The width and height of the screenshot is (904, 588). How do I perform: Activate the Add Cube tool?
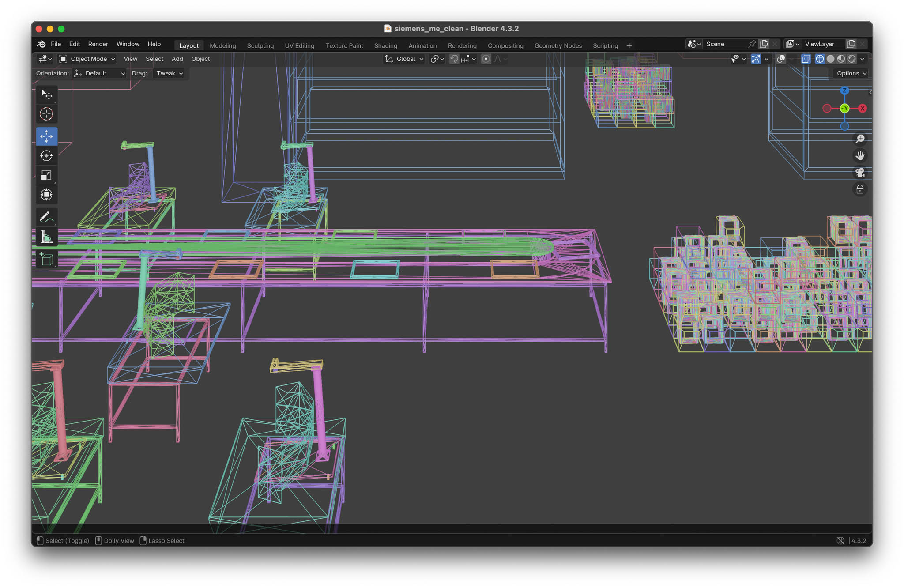pos(46,259)
